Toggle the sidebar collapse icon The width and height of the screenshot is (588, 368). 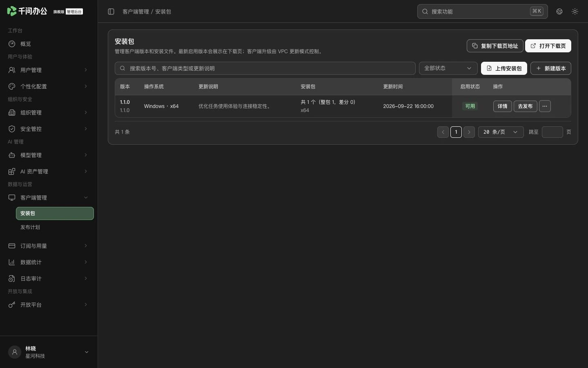111,11
